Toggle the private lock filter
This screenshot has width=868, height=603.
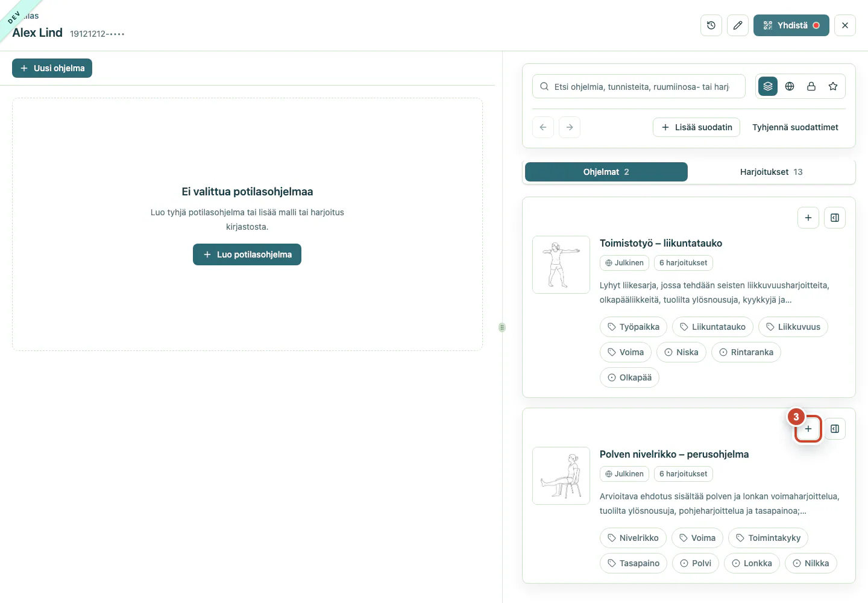coord(811,86)
